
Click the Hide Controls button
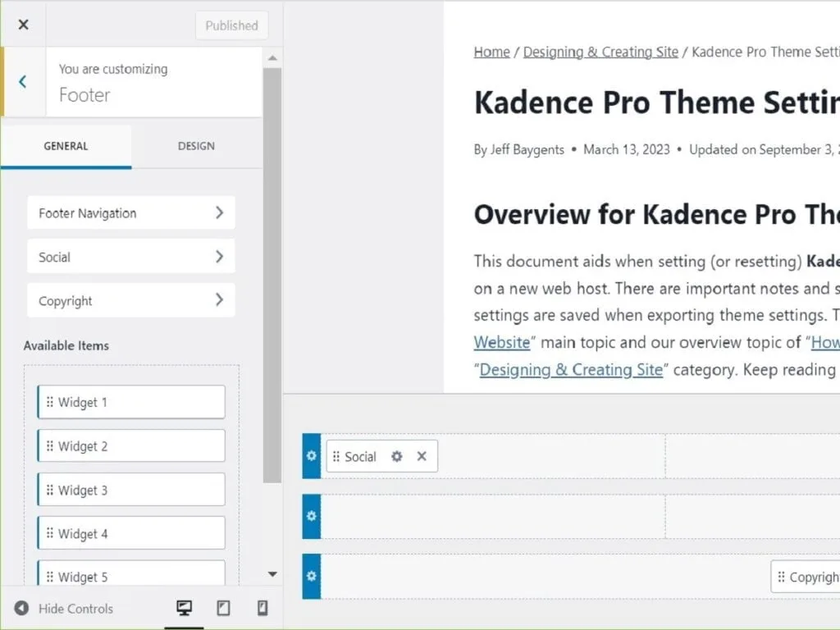click(x=64, y=609)
